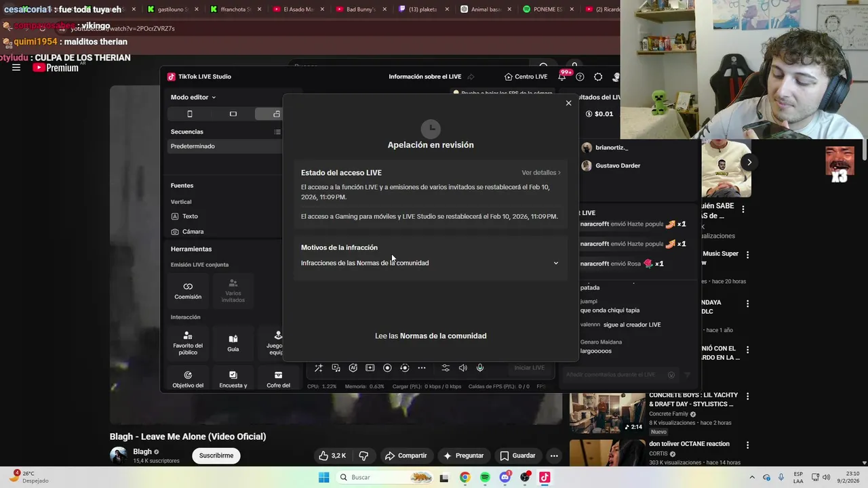Open the Objetivo del LIVE tool
The image size is (868, 488).
pos(188,380)
